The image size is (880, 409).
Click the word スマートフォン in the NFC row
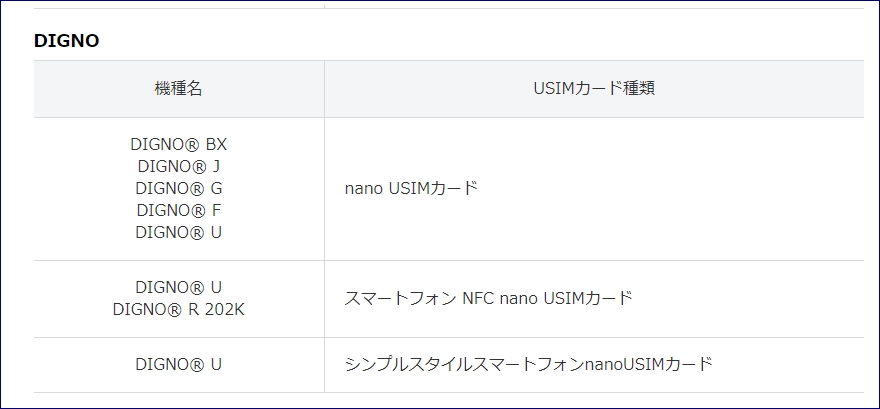coord(400,299)
